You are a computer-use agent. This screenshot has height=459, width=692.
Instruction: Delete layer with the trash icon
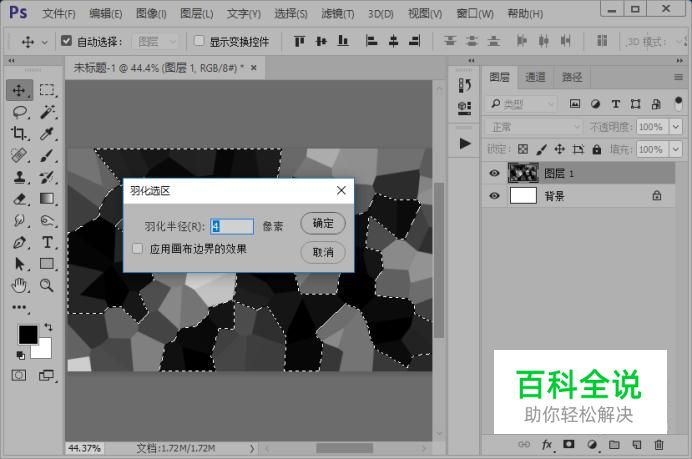coord(659,444)
